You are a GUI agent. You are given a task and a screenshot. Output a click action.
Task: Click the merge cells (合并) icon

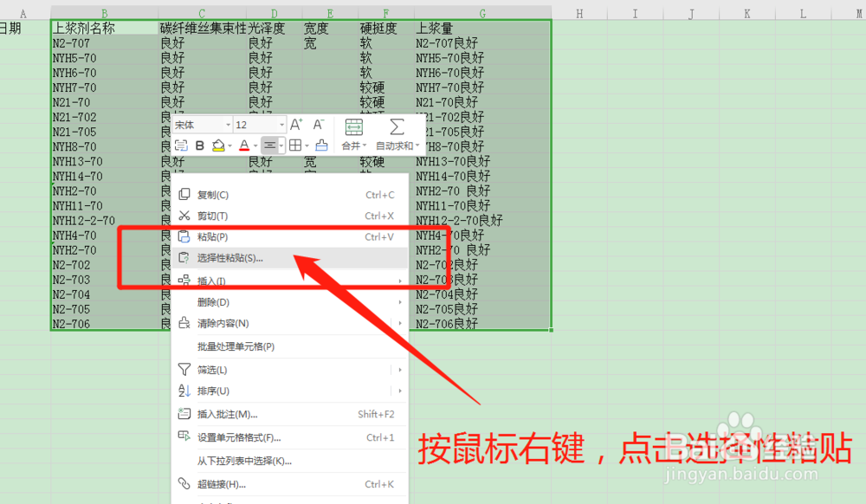pos(353,145)
